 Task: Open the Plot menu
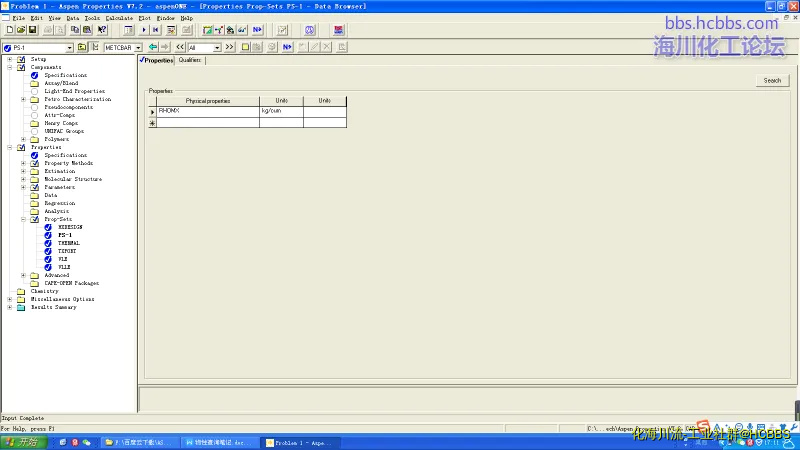[x=144, y=18]
